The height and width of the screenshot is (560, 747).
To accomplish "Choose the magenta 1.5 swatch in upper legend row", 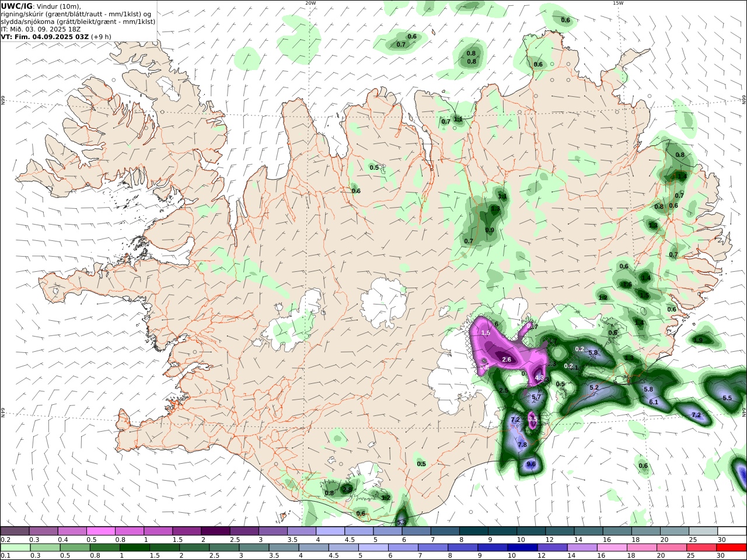I will [x=186, y=531].
